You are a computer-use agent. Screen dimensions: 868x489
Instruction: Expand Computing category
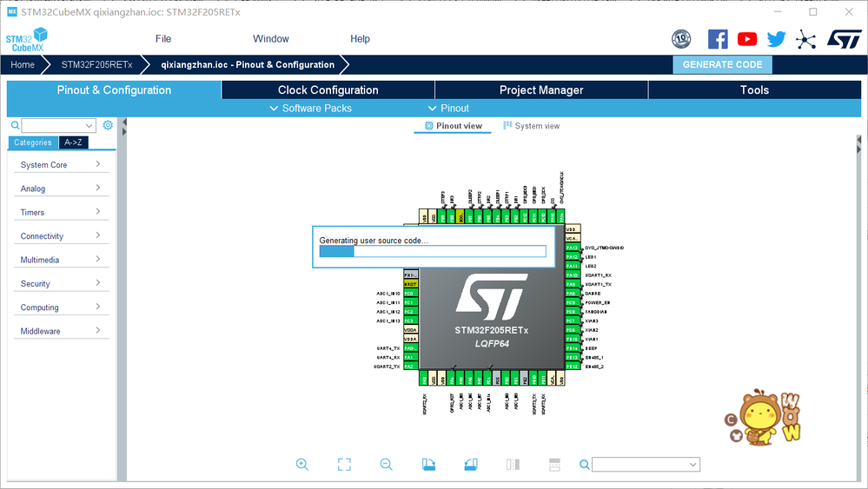click(61, 307)
